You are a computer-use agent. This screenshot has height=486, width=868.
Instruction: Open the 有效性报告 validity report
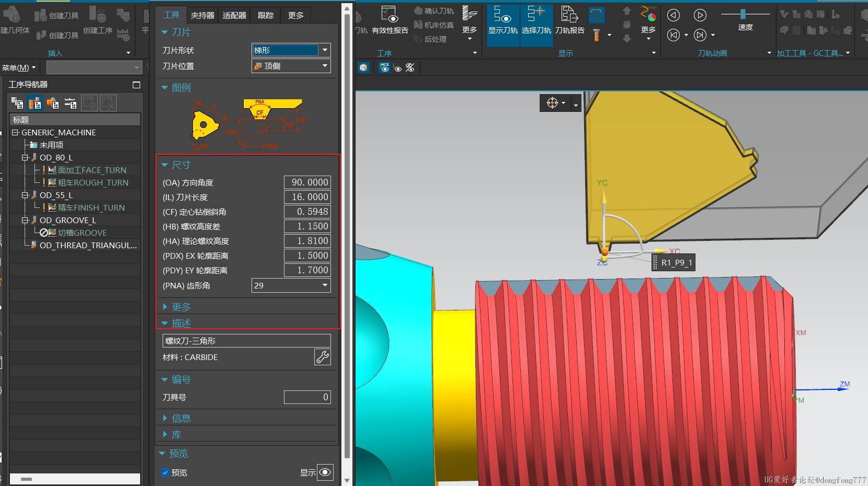(x=390, y=21)
